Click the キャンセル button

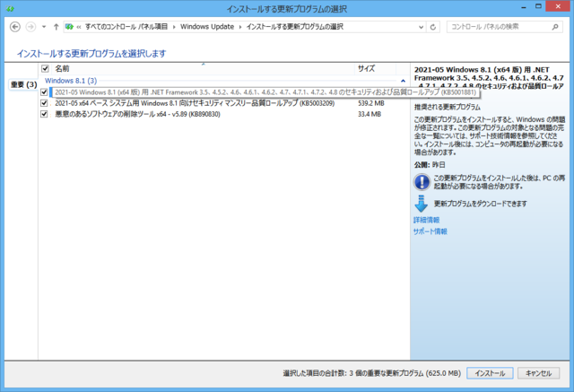(x=538, y=373)
